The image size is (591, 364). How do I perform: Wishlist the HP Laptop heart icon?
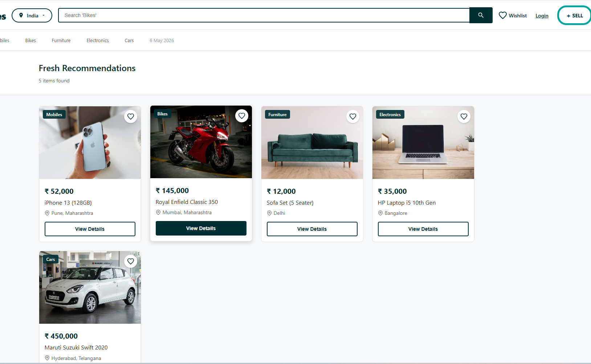point(464,116)
